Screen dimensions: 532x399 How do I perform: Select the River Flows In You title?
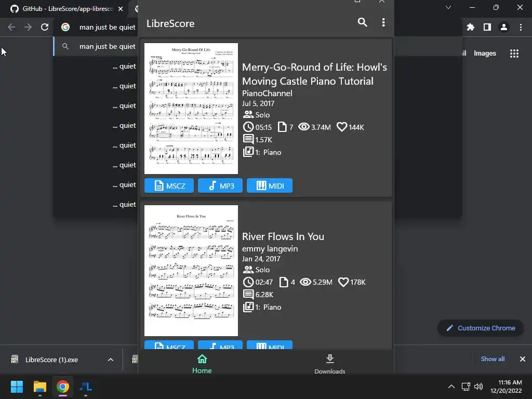(283, 236)
